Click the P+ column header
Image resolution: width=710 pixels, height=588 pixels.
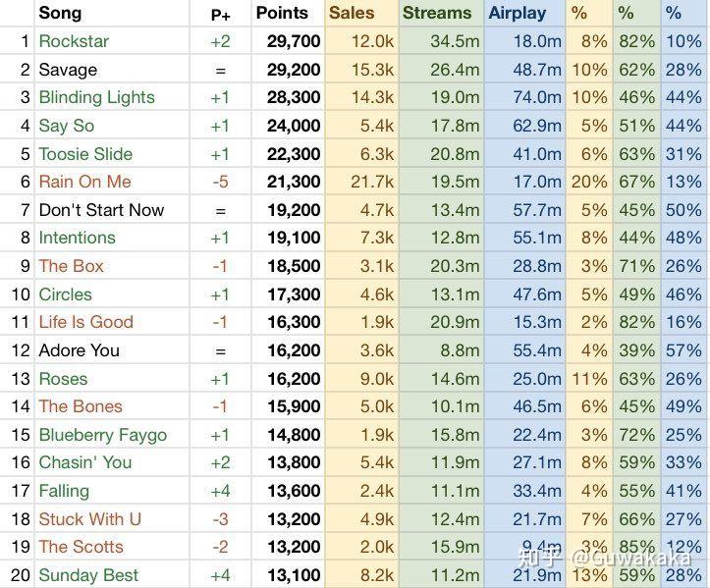click(220, 15)
